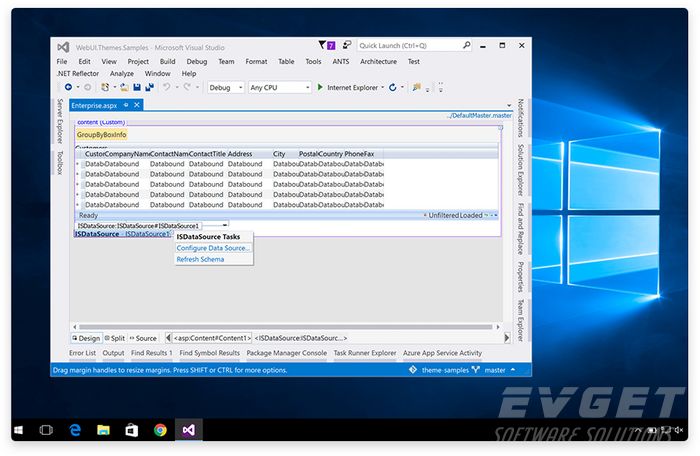This screenshot has width=700, height=456.
Task: Click the Redo toolbar icon
Action: coord(187,87)
